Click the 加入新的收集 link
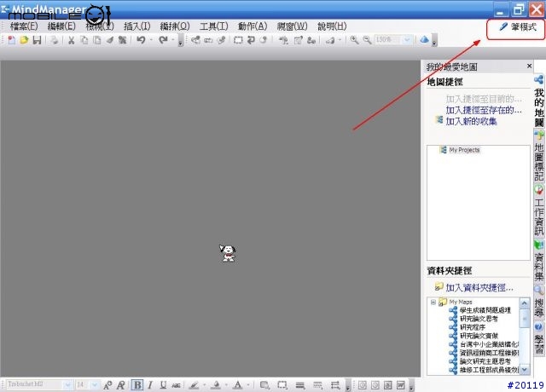Screen dimensions: 546x392 point(471,121)
